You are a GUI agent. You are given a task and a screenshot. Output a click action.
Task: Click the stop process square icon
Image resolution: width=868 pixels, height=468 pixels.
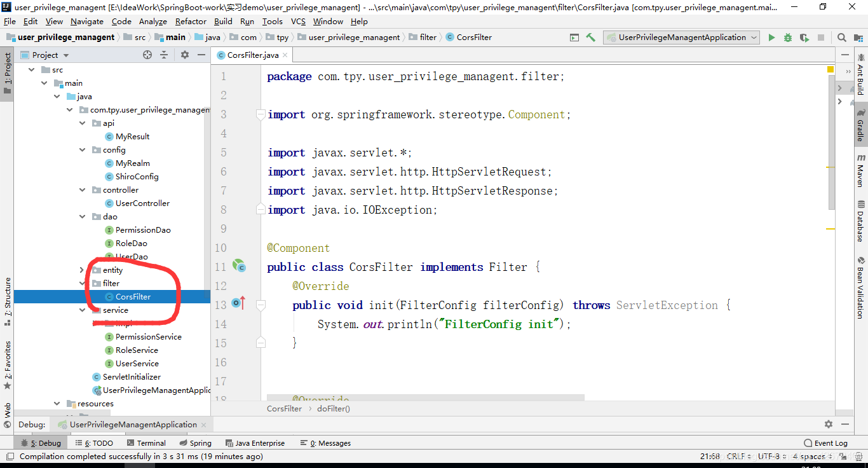820,38
